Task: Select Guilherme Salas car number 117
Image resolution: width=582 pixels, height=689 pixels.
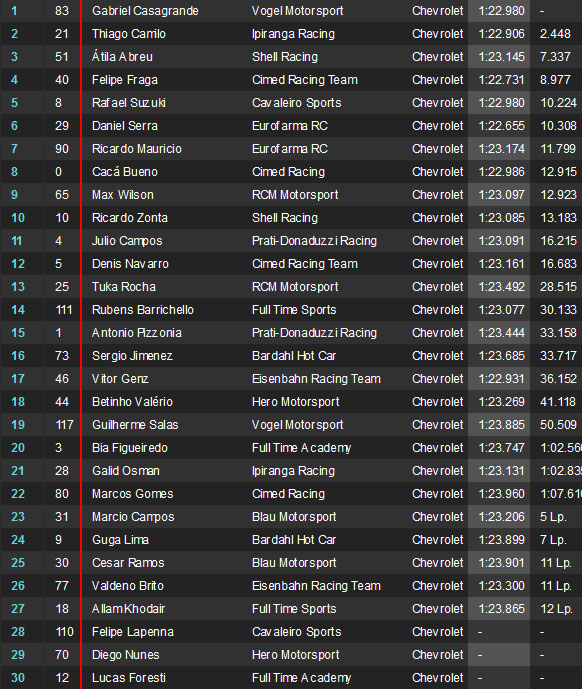Action: point(64,425)
